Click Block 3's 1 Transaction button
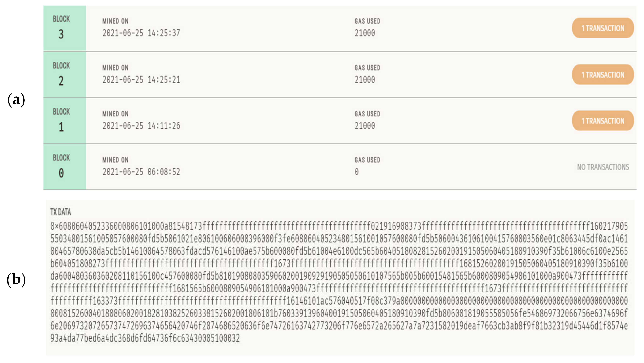 click(602, 28)
